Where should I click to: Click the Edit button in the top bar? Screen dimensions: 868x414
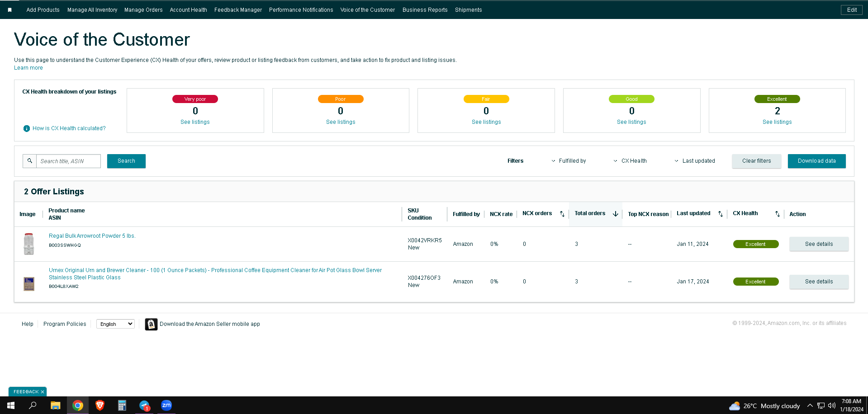pyautogui.click(x=852, y=10)
